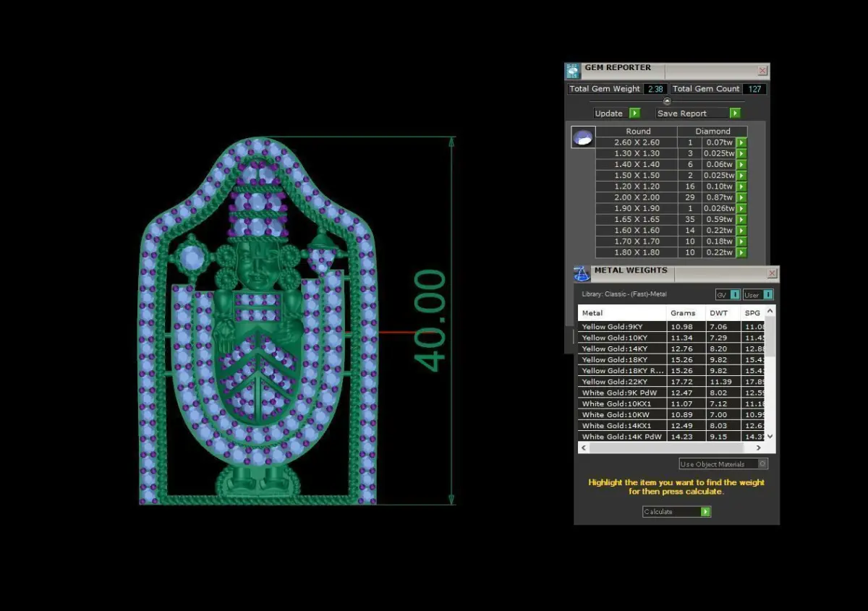Screen dimensions: 868x611
Task: Select the Yellow Gold:10KY row
Action: [x=671, y=338]
